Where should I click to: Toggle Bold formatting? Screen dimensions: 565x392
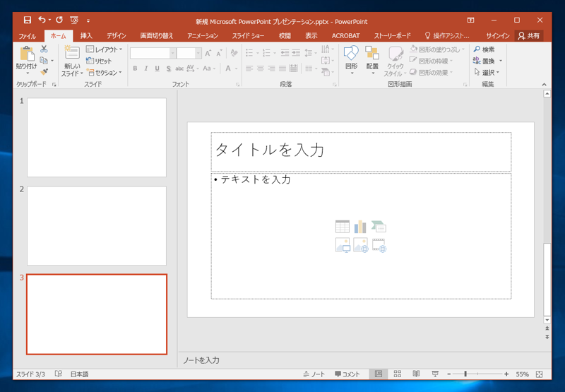136,69
